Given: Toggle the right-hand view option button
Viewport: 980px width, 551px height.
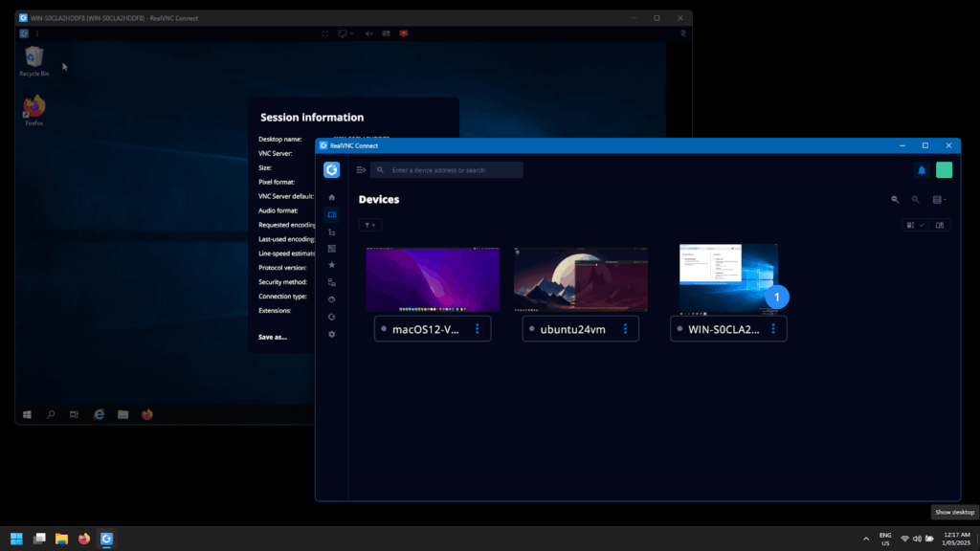Looking at the screenshot, I should (940, 225).
